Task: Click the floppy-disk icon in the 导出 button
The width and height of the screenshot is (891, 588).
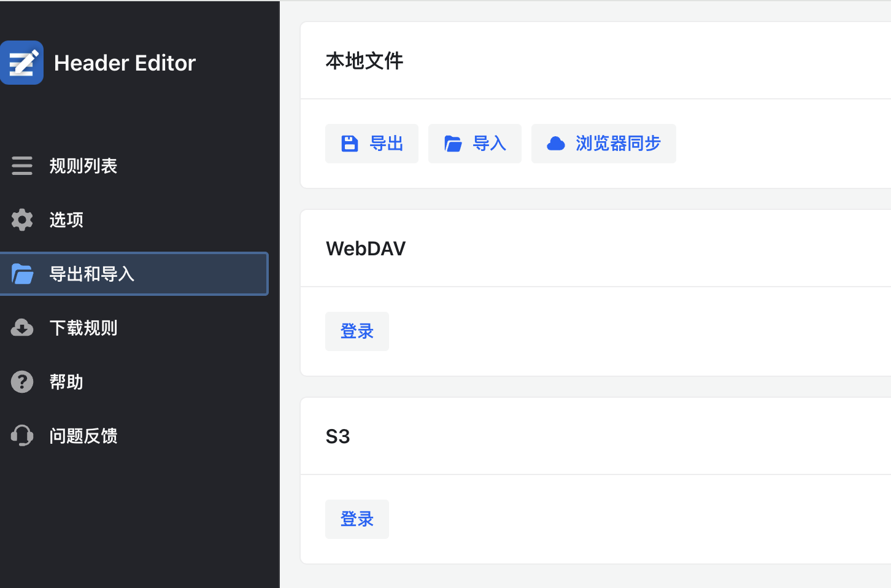Action: [x=350, y=144]
